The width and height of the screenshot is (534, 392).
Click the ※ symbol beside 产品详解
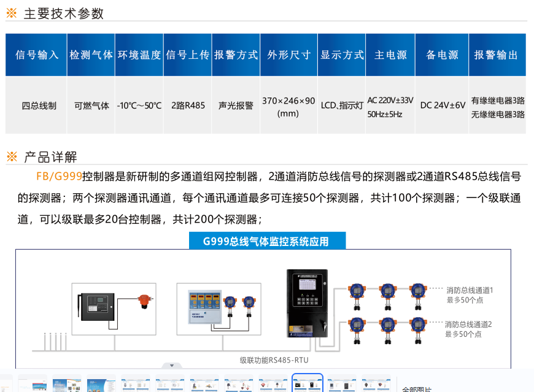pos(12,157)
